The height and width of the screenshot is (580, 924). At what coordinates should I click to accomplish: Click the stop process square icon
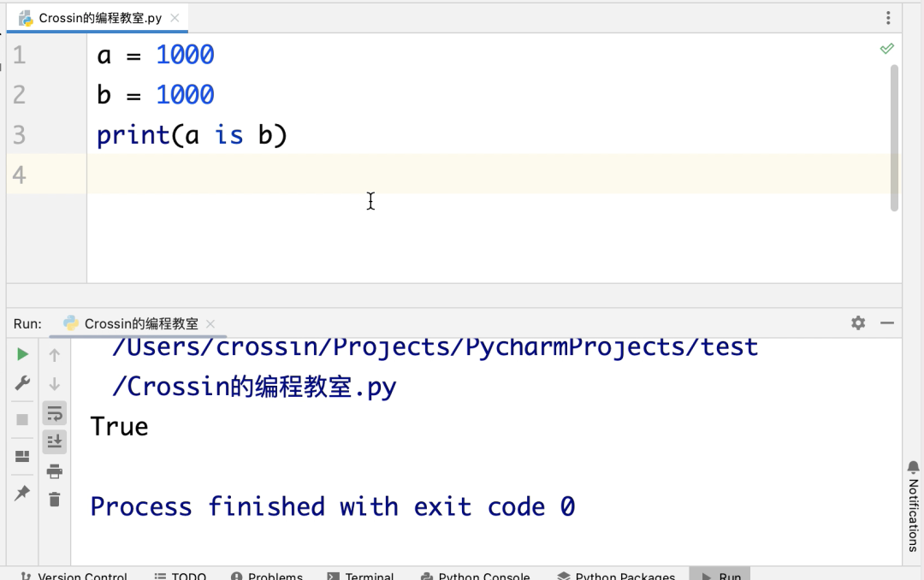pos(22,420)
